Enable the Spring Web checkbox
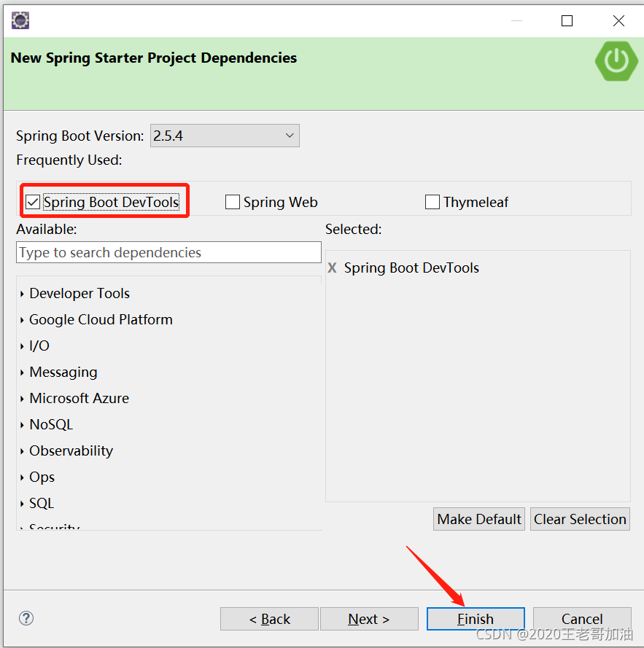The width and height of the screenshot is (644, 648). tap(233, 202)
